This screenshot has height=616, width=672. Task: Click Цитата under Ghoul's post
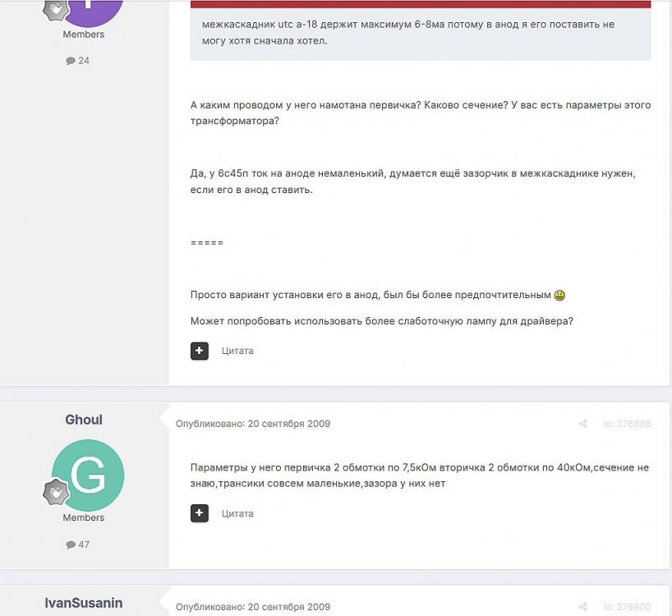[x=237, y=513]
